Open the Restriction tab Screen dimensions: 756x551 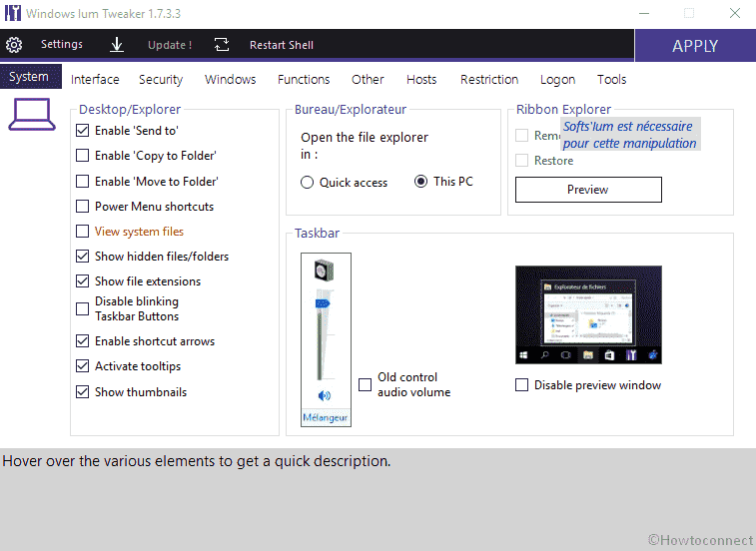click(x=489, y=80)
